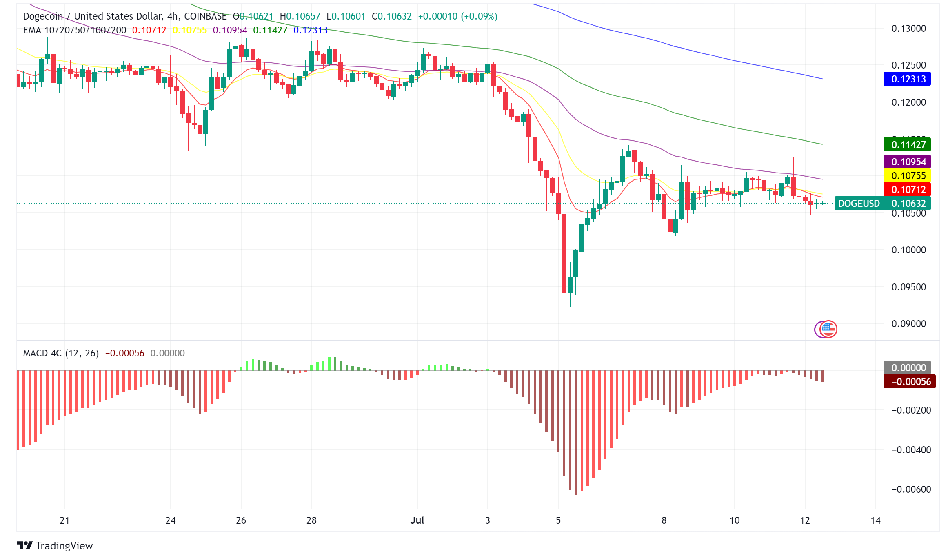Image resolution: width=948 pixels, height=560 pixels.
Task: Click the dark red -0.00056 MACD value tag
Action: pos(910,381)
